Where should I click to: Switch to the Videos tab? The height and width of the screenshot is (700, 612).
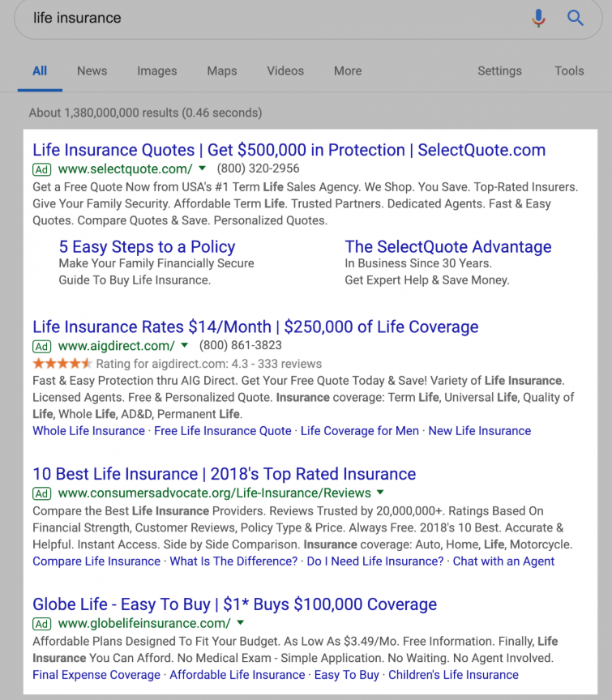[285, 71]
